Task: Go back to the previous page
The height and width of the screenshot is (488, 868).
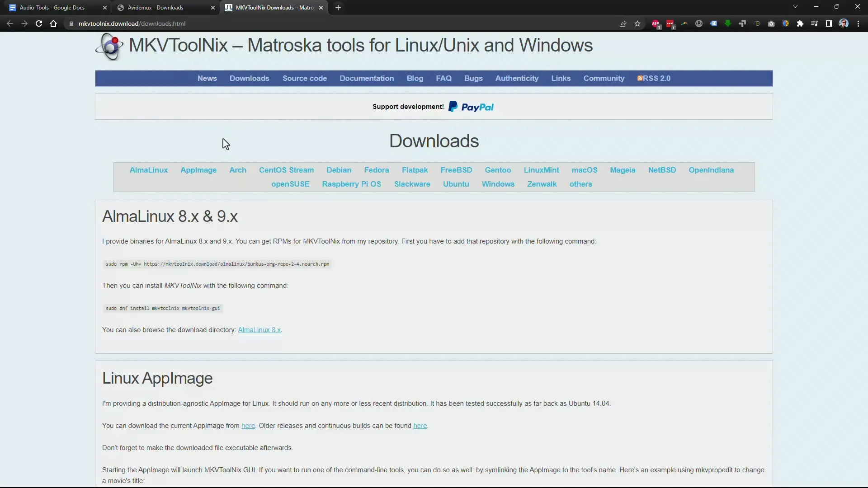Action: 10,23
